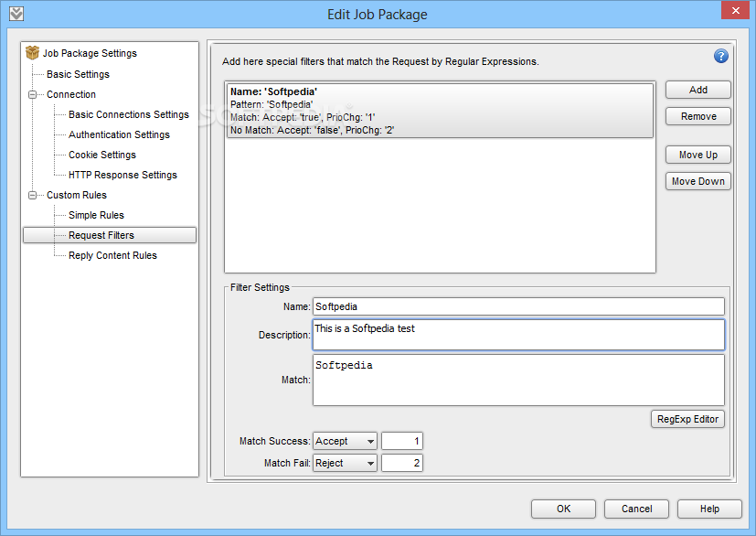Select Job Package Settings root node
The height and width of the screenshot is (536, 756).
coord(90,53)
